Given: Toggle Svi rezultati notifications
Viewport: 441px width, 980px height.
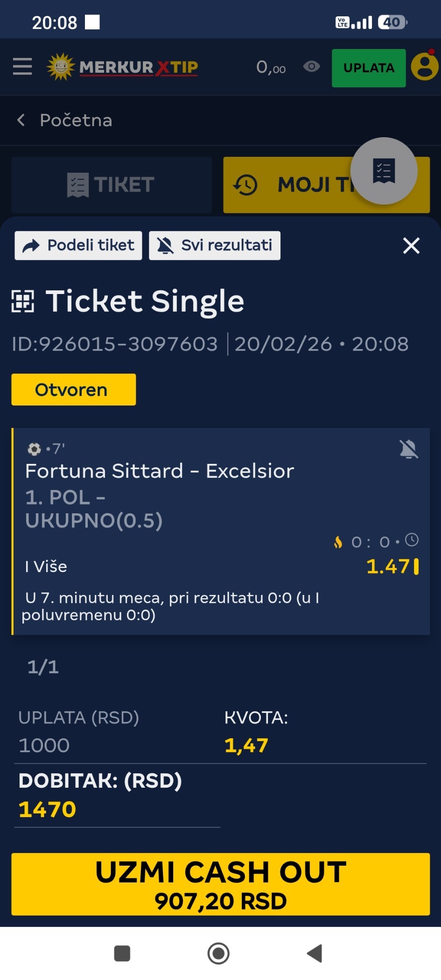Looking at the screenshot, I should 215,245.
